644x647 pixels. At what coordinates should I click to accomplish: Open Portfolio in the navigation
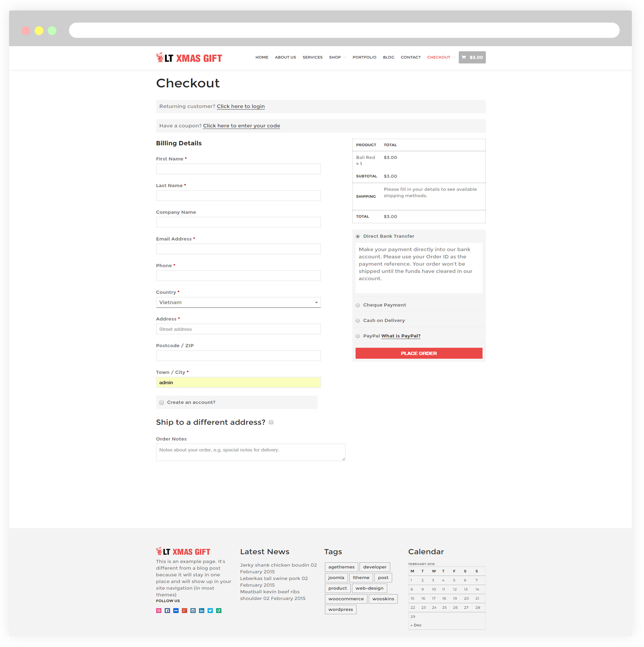(x=364, y=57)
